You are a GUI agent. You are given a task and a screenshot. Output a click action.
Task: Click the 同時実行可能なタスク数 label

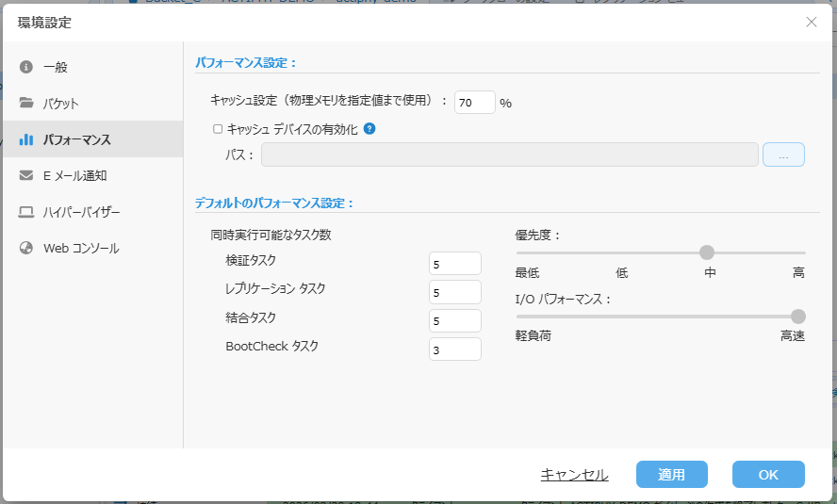(271, 235)
